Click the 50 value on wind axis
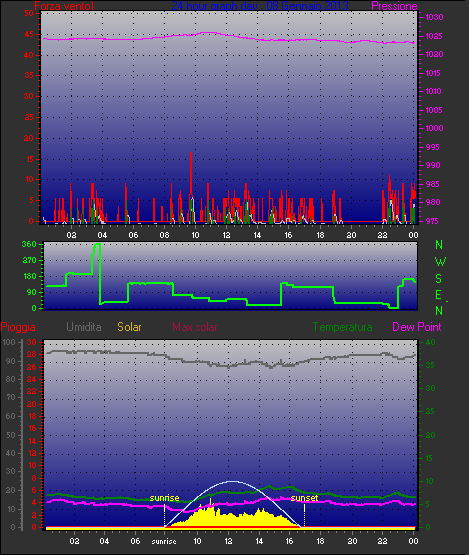Screen dimensions: 469x555 click(x=29, y=13)
